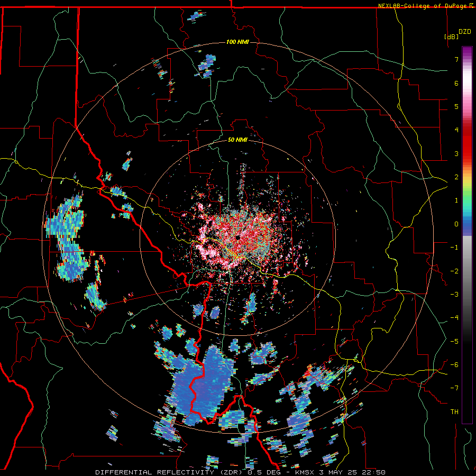
Task: Select the 1 value on the scale
Action: [456, 200]
